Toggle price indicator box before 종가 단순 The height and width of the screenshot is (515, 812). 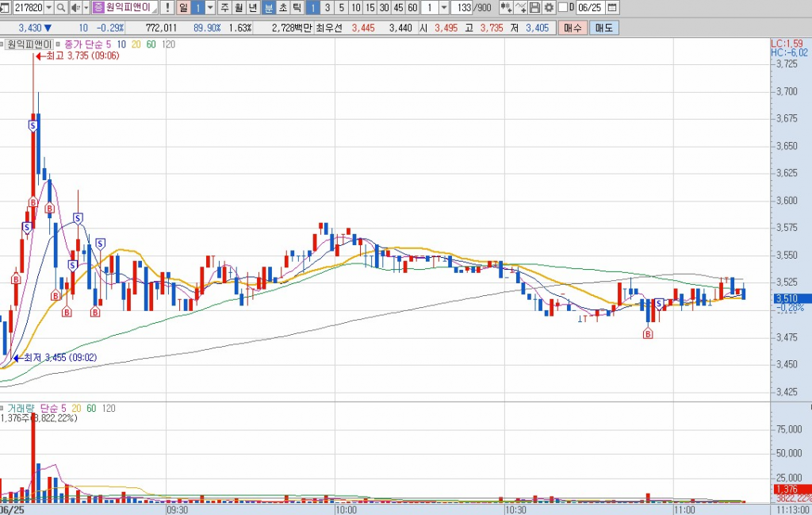click(x=57, y=44)
